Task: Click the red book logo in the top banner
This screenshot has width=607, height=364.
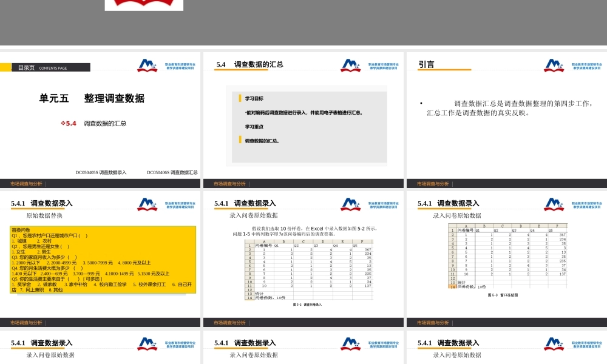Action: coord(144,3)
